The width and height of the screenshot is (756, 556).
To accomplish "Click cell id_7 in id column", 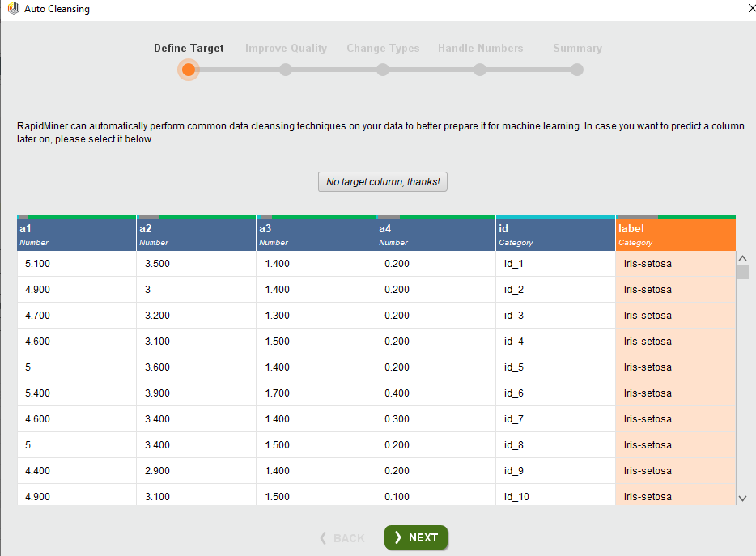I will coord(555,419).
